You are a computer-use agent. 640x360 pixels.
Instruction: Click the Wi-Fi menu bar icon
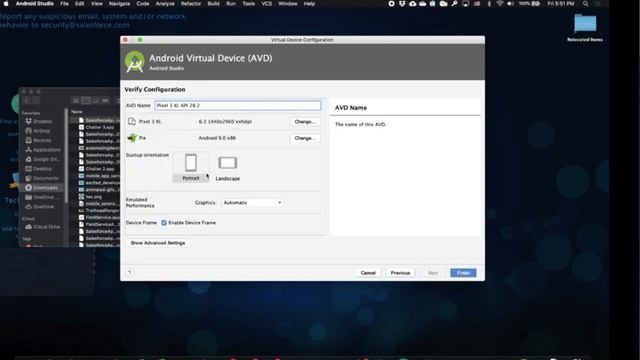click(500, 4)
